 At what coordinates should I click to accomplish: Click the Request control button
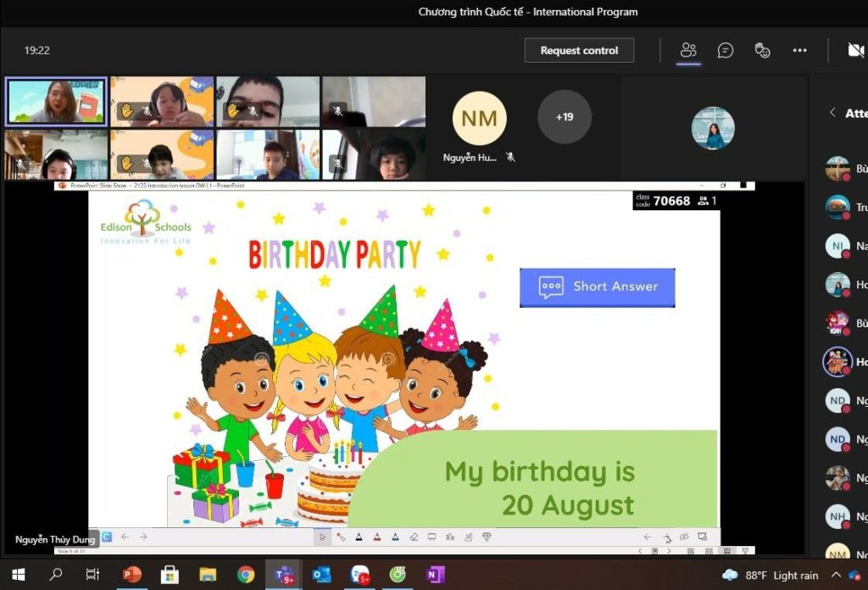click(579, 51)
